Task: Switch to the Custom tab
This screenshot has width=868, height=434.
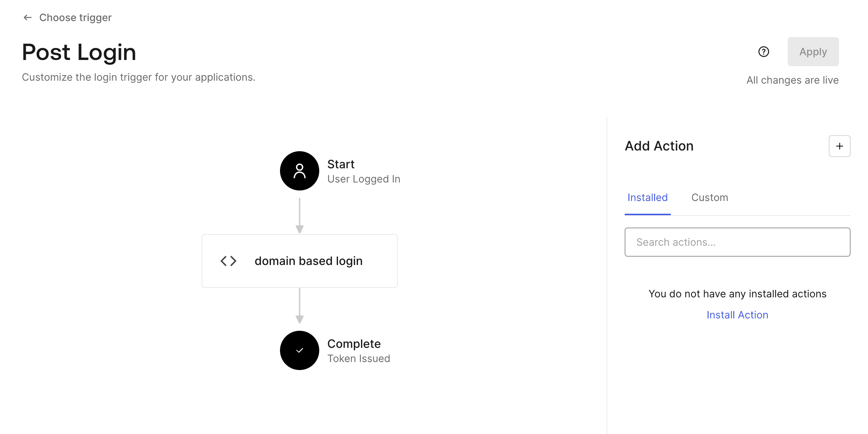Action: coord(710,198)
